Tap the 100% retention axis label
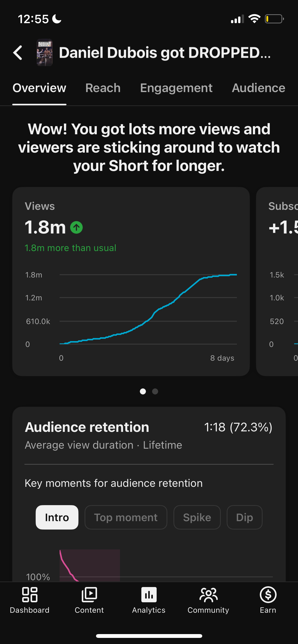Viewport: 298px width, 644px height. click(x=38, y=577)
